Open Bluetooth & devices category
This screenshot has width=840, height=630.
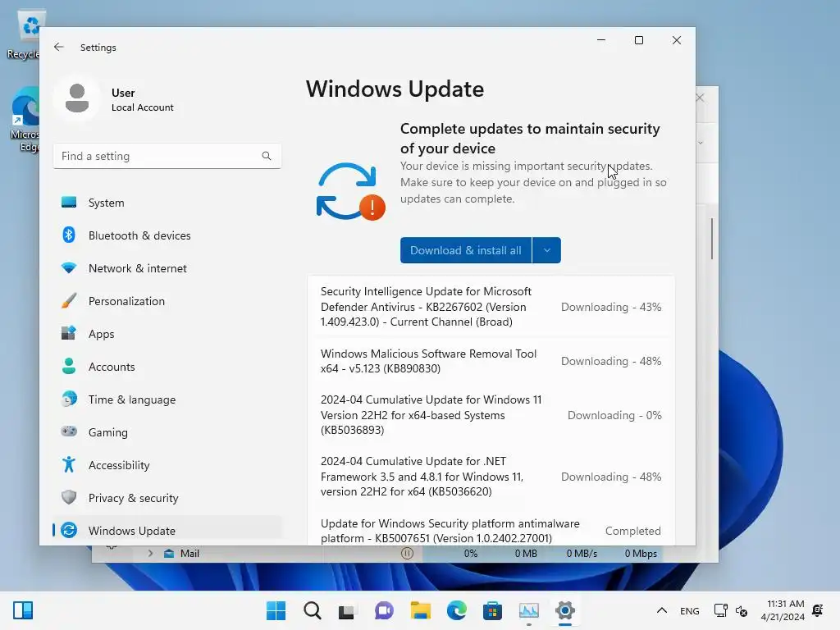coord(167,235)
